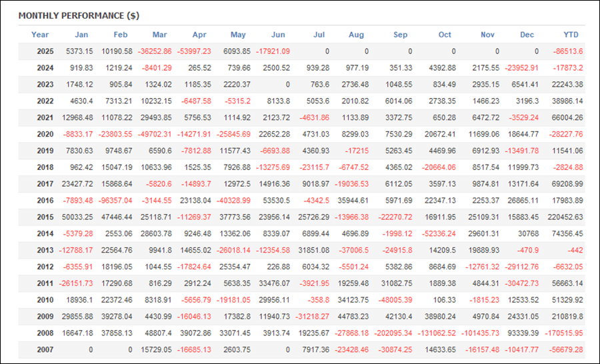Click 2016 June value 53530.5
The image size is (600, 364).
click(276, 201)
